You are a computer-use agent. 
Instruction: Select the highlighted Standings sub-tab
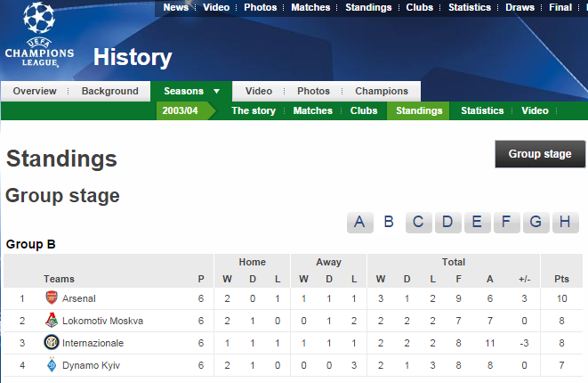click(x=418, y=110)
